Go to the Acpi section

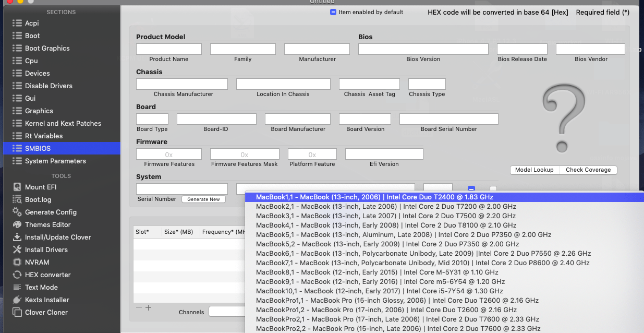[62, 23]
